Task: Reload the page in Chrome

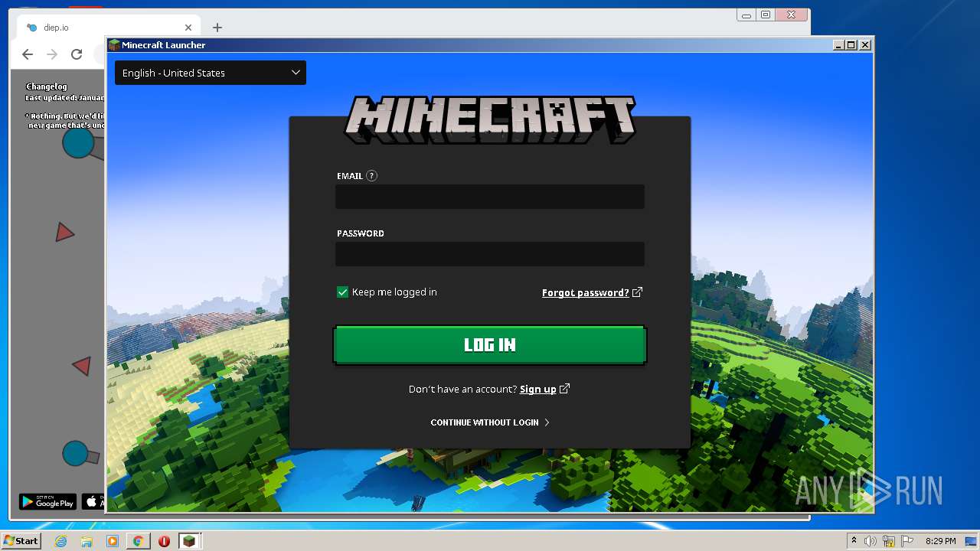Action: click(x=77, y=54)
